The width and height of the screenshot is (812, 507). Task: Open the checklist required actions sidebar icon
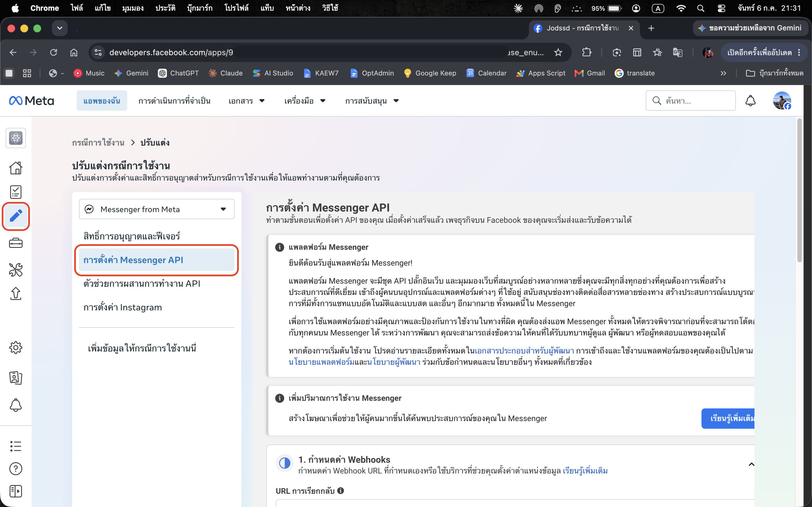[16, 192]
